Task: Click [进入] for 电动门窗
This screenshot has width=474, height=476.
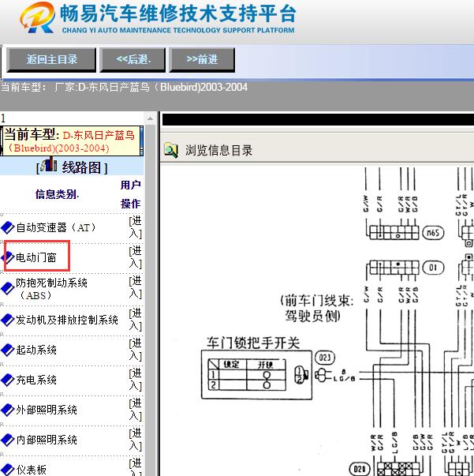Action: pyautogui.click(x=135, y=257)
